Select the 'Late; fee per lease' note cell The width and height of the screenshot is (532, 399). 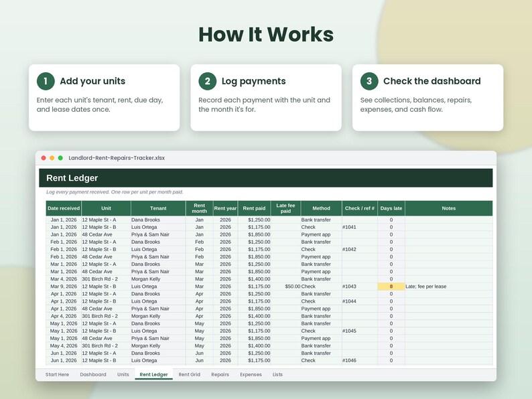[x=448, y=287]
